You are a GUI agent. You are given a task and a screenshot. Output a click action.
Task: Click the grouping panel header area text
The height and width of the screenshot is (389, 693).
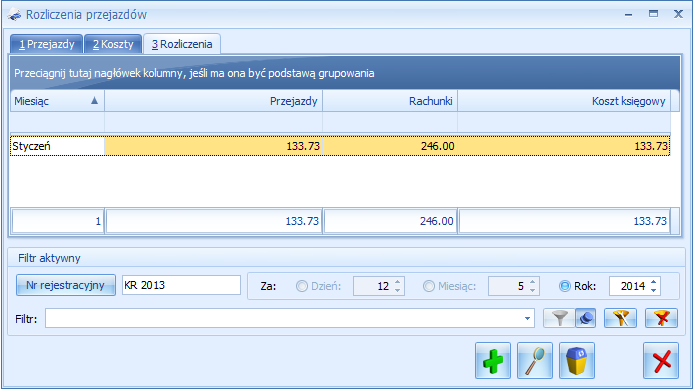pyautogui.click(x=194, y=73)
